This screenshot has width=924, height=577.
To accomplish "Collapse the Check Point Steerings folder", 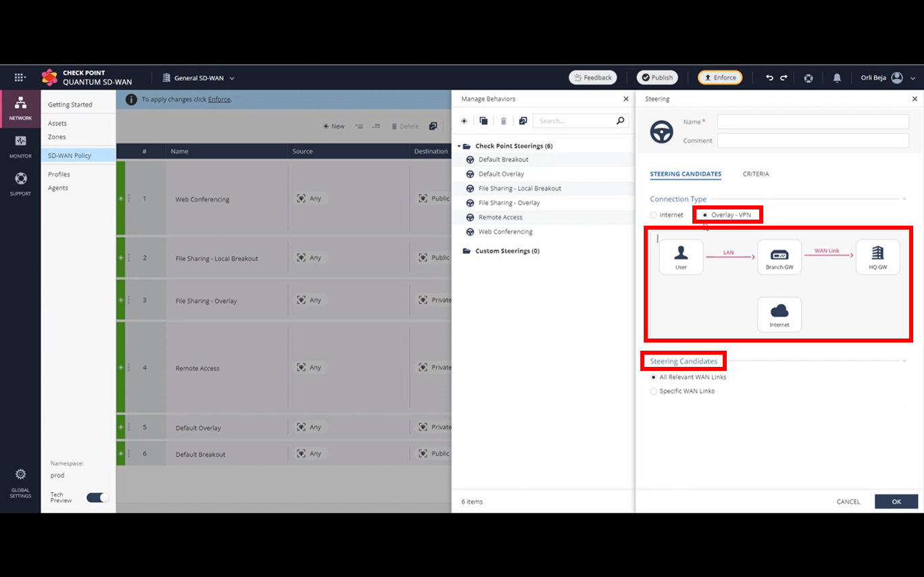I will pos(459,146).
